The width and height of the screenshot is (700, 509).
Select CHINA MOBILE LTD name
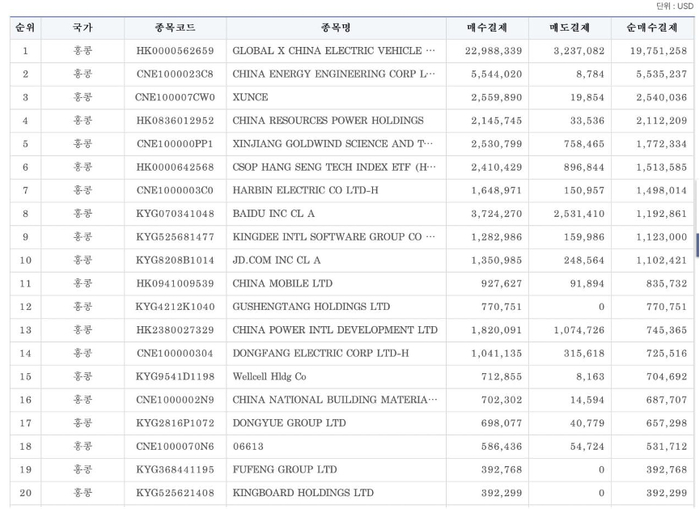pos(282,283)
